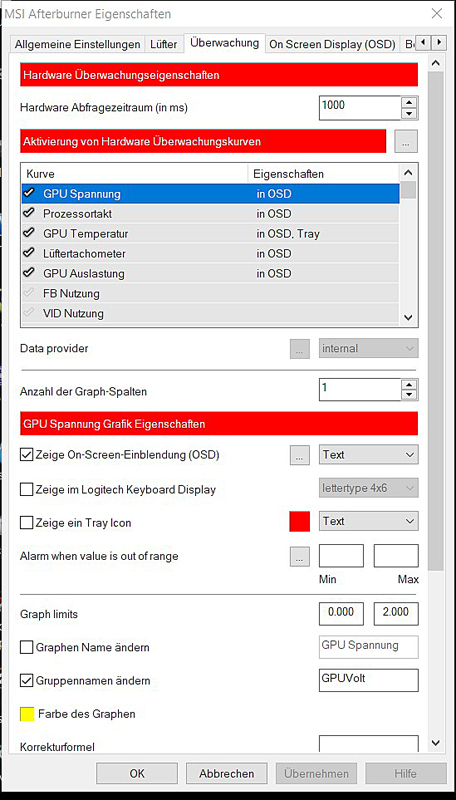Viewport: 456px width, 800px height.
Task: Open the Lüfter tab
Action: coord(164,44)
